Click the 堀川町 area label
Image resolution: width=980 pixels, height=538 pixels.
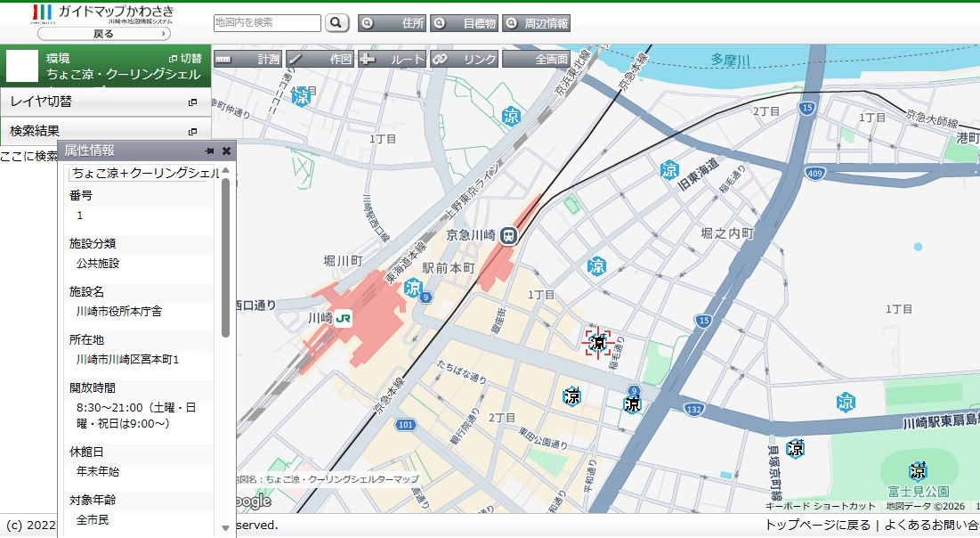pos(343,260)
